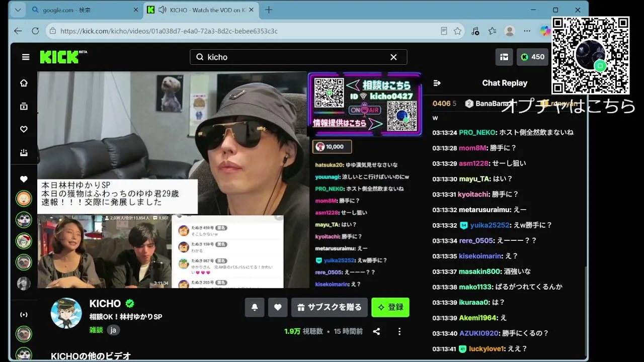Focus the Kick search field
The height and width of the screenshot is (362, 644).
click(298, 57)
